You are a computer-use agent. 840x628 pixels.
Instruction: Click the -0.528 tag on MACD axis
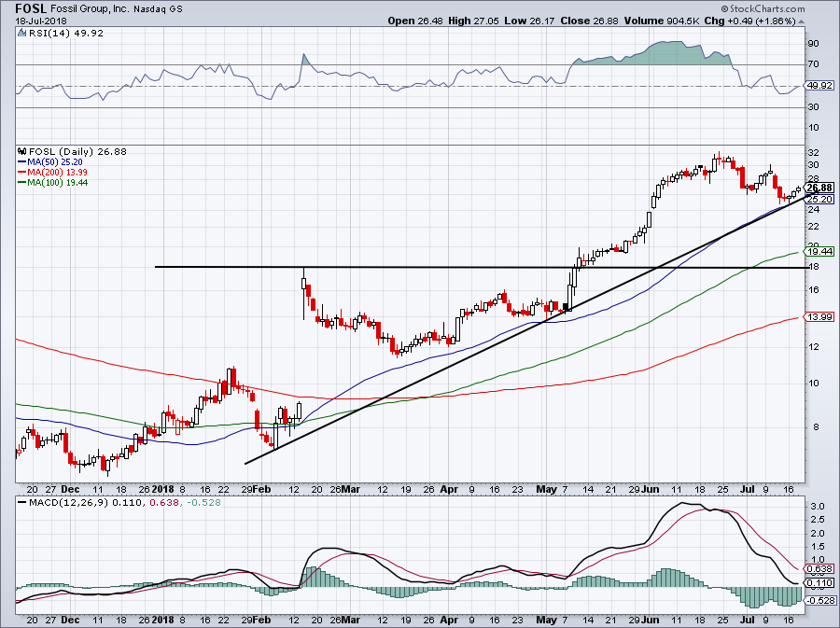pos(820,601)
